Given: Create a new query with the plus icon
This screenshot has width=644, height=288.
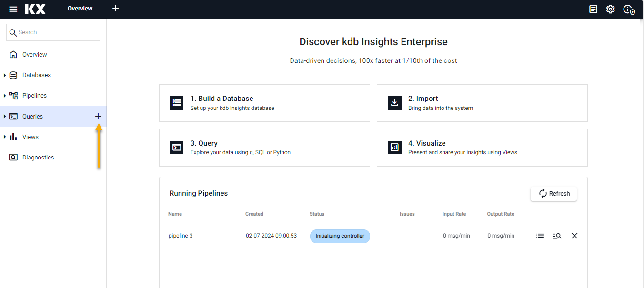Looking at the screenshot, I should [x=98, y=116].
